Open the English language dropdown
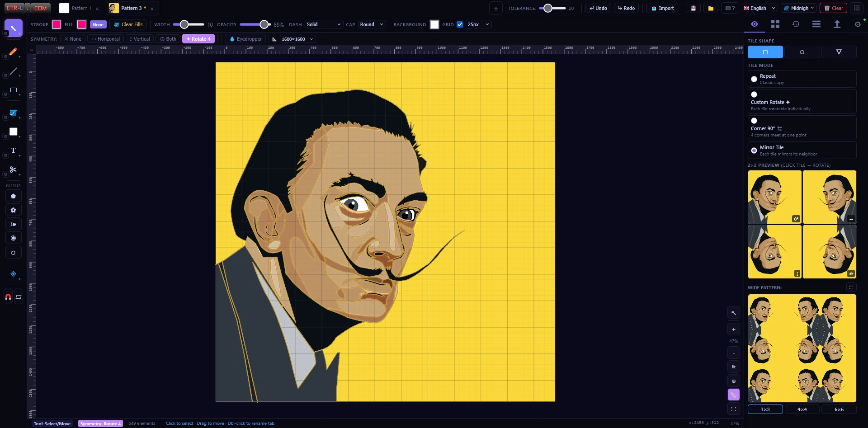Viewport: 868px width, 428px height. click(x=759, y=8)
